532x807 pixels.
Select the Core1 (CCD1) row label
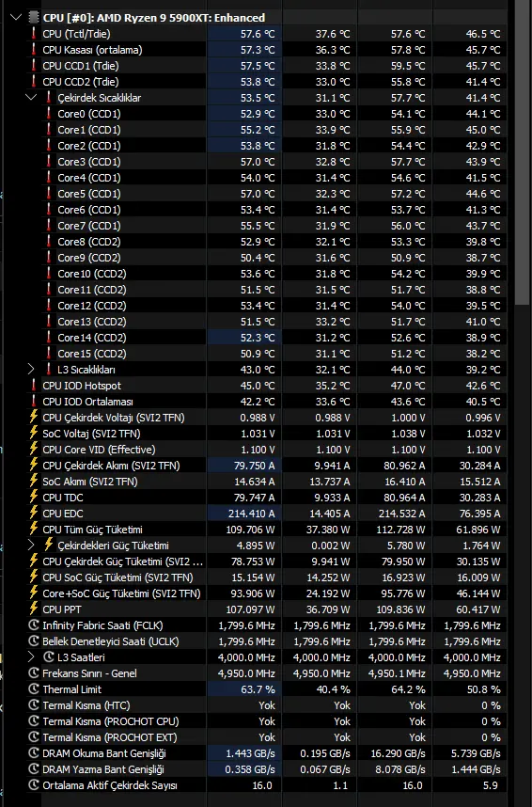(x=89, y=130)
